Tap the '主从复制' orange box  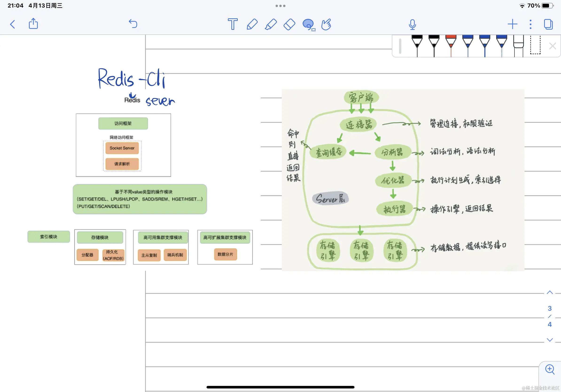149,255
